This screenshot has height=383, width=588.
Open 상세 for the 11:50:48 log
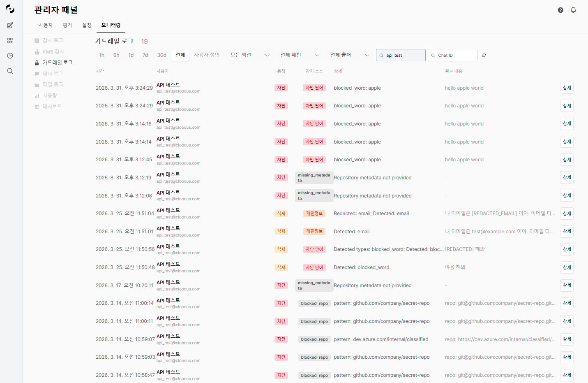(x=567, y=267)
